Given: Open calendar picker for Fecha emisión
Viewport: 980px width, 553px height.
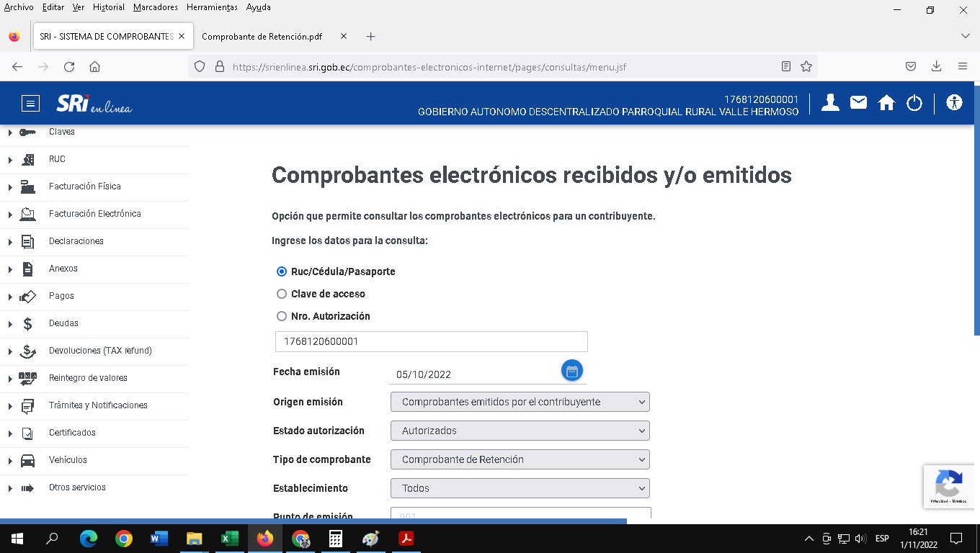Looking at the screenshot, I should click(x=571, y=372).
